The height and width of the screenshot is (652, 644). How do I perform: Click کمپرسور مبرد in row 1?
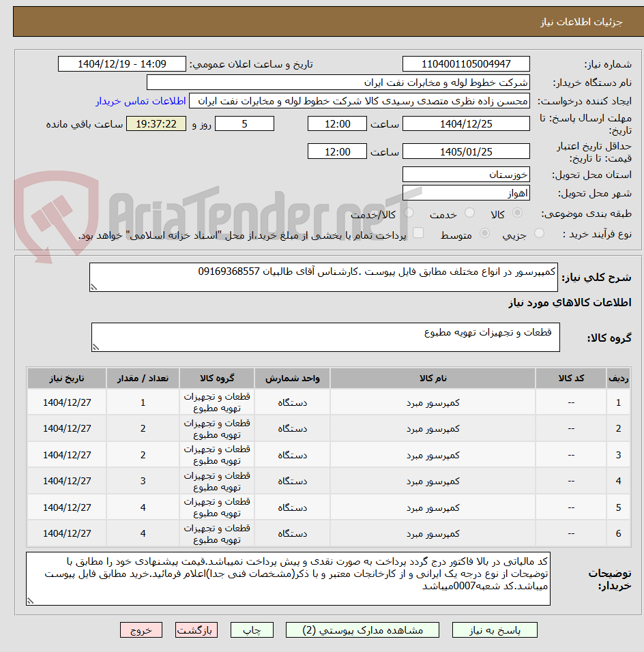[433, 402]
